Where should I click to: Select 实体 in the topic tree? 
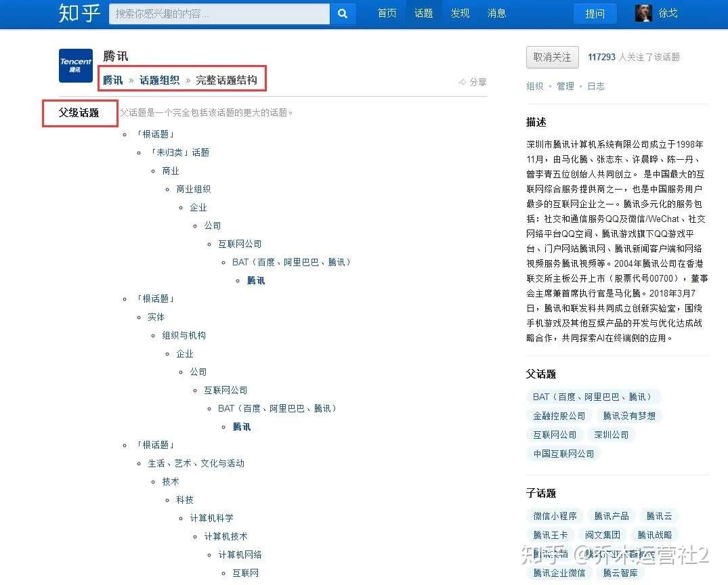tap(156, 317)
